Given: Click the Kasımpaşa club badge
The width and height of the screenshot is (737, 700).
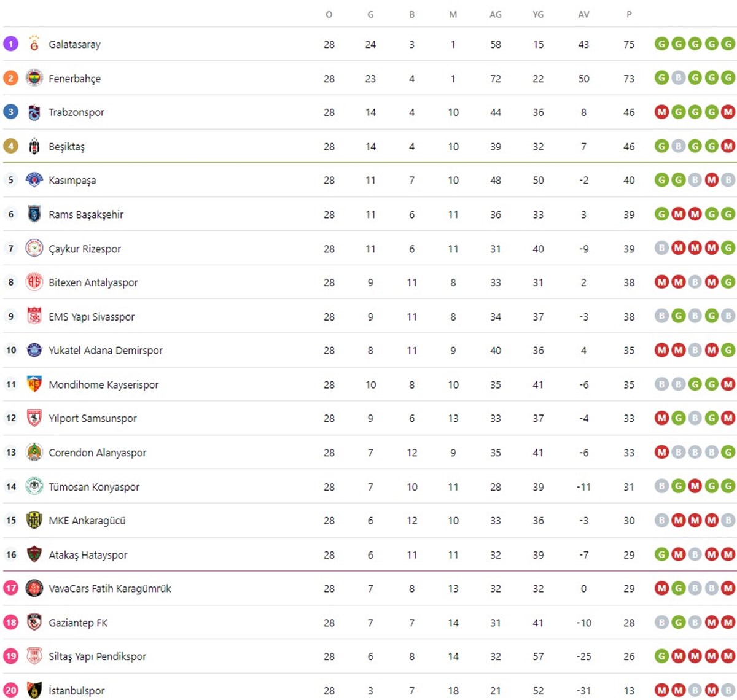Looking at the screenshot, I should tap(34, 180).
